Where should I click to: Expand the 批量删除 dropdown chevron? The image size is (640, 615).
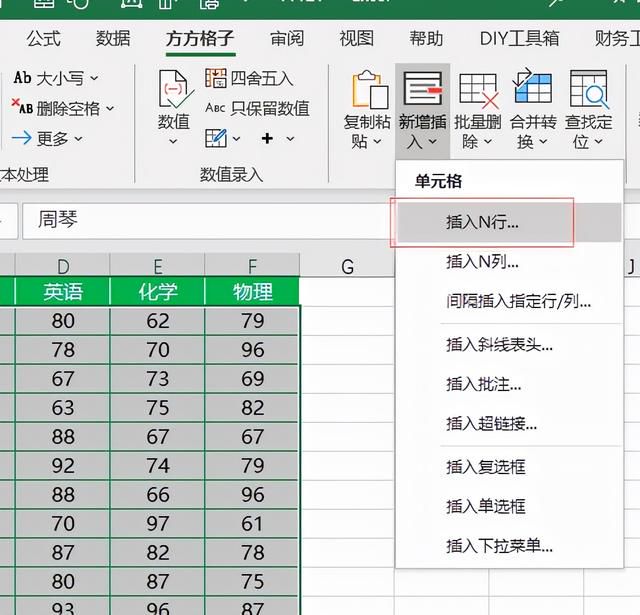[x=488, y=142]
